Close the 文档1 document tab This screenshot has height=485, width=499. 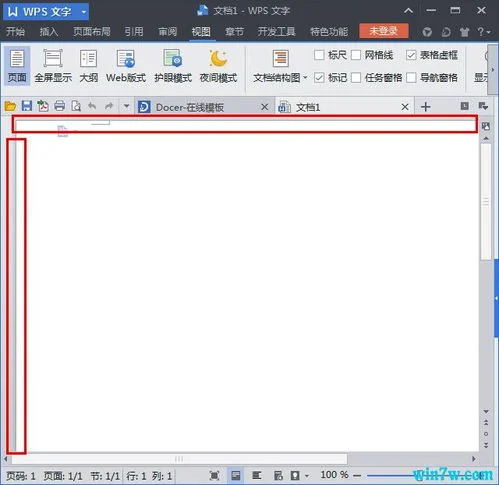click(x=405, y=107)
